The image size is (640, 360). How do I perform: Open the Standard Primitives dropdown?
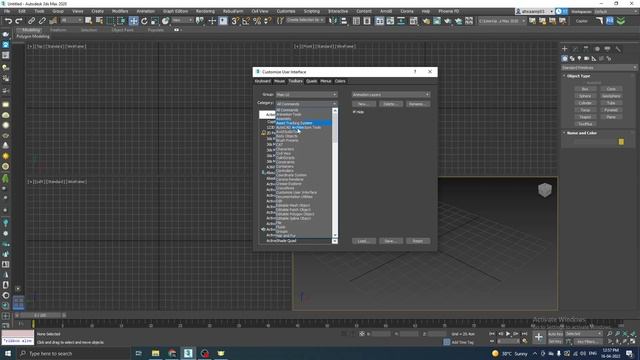pyautogui.click(x=599, y=67)
